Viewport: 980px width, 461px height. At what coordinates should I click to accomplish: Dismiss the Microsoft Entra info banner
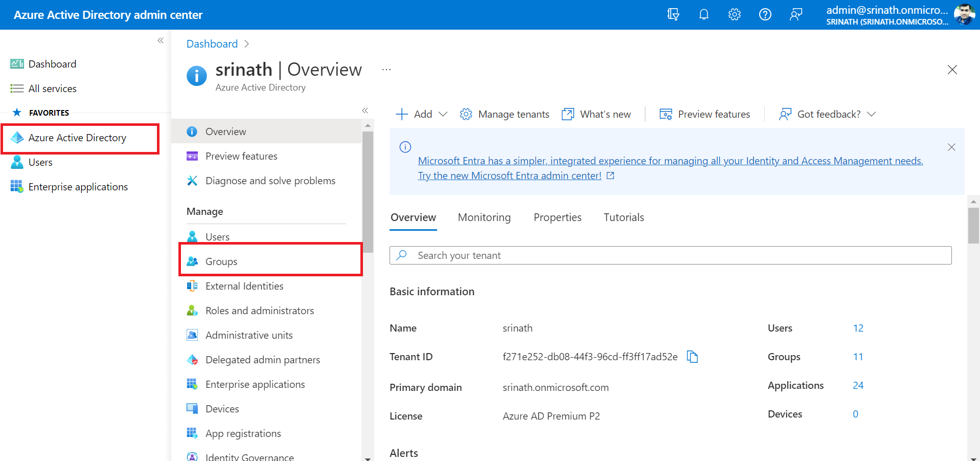click(x=951, y=147)
